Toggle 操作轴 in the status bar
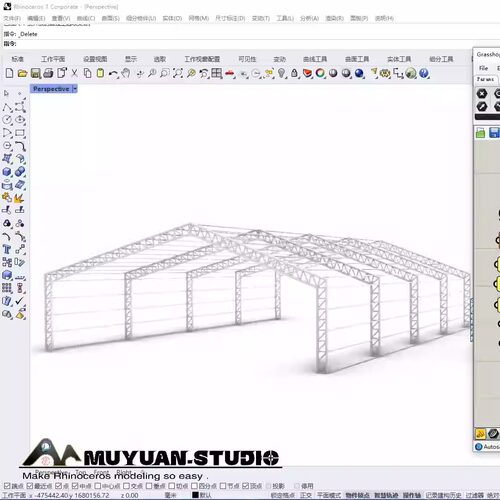This screenshot has height=500, width=500. click(412, 495)
